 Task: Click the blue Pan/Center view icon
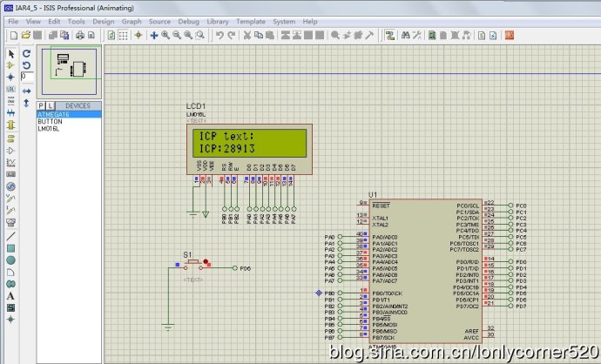pos(153,36)
